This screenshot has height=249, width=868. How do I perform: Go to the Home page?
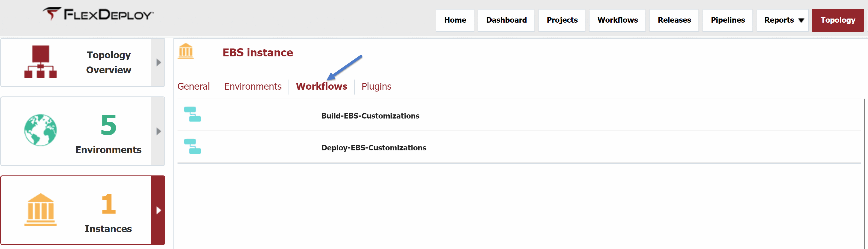[455, 20]
